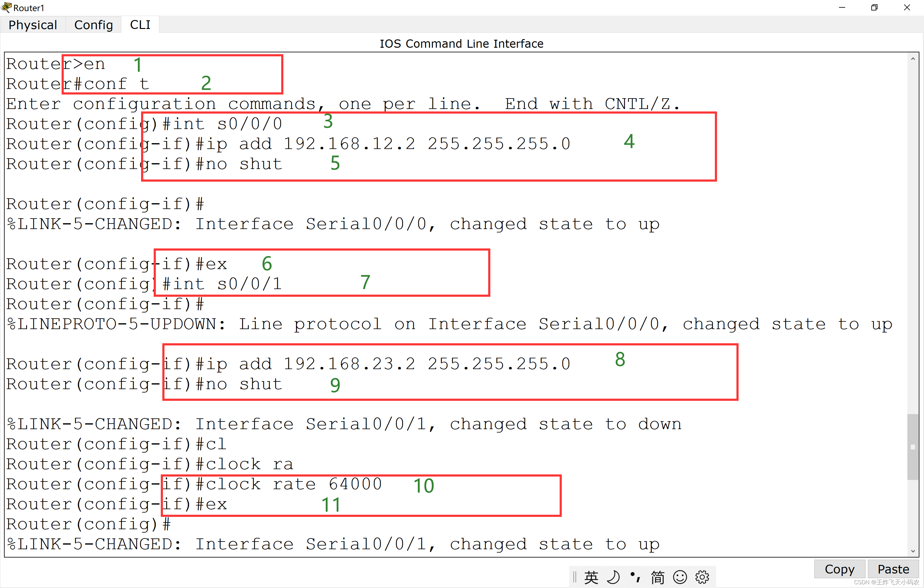924x588 pixels.
Task: Select the CLI tab
Action: (x=140, y=25)
